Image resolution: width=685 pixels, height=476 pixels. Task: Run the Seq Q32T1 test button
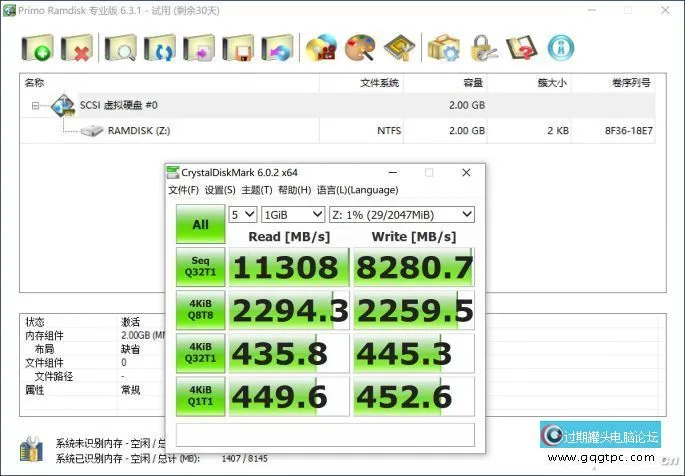(x=201, y=267)
